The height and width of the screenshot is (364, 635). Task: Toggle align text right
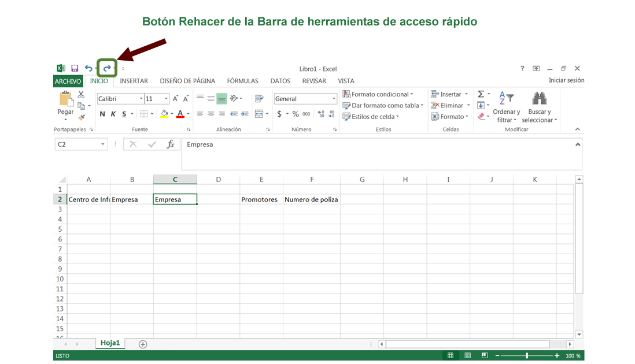point(222,114)
